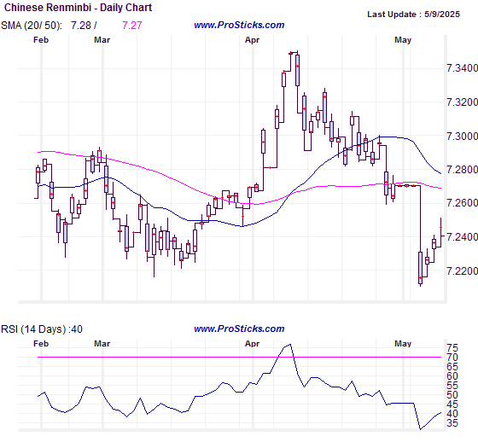The image size is (478, 448).
Task: Click the April peak candlestick near 7.34
Action: coord(297,70)
